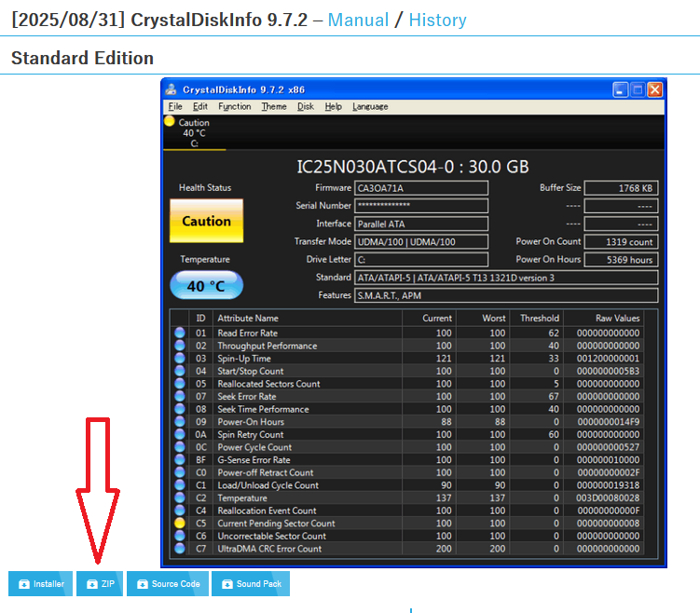
Task: Open the Language menu
Action: [x=370, y=106]
